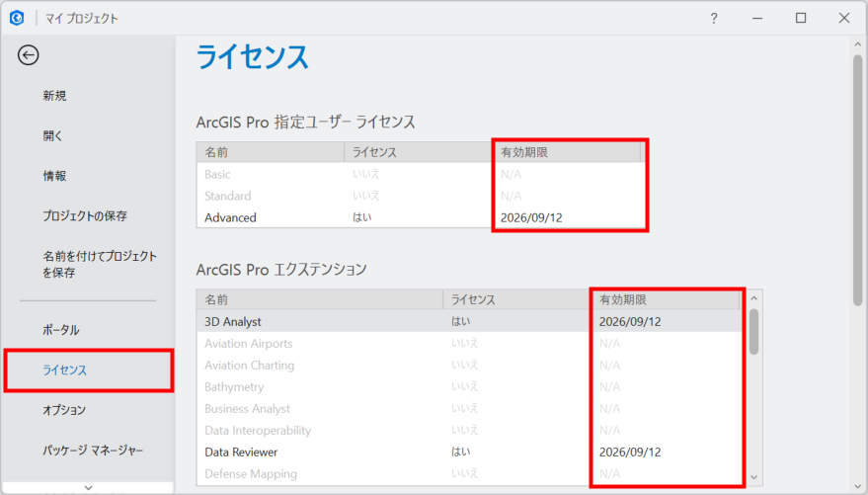Select the Defense Mapping row
The image size is (868, 495).
[469, 474]
